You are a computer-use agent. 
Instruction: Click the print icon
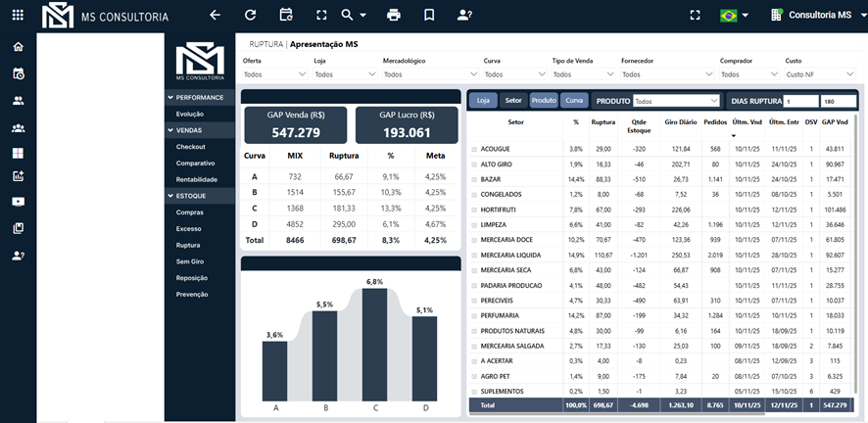coord(394,16)
